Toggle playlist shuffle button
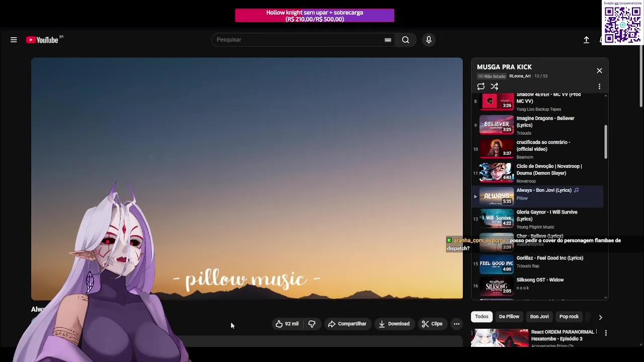Viewport: 644px width, 362px height. click(495, 86)
